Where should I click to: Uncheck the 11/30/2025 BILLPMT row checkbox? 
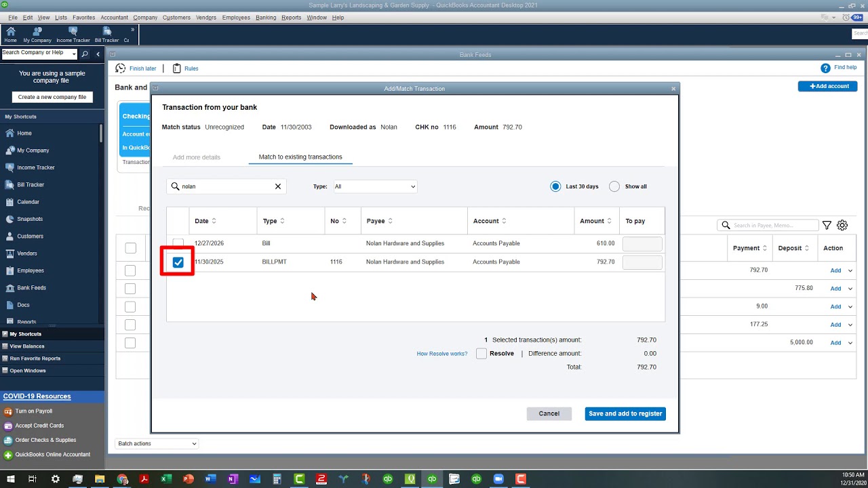pos(178,262)
